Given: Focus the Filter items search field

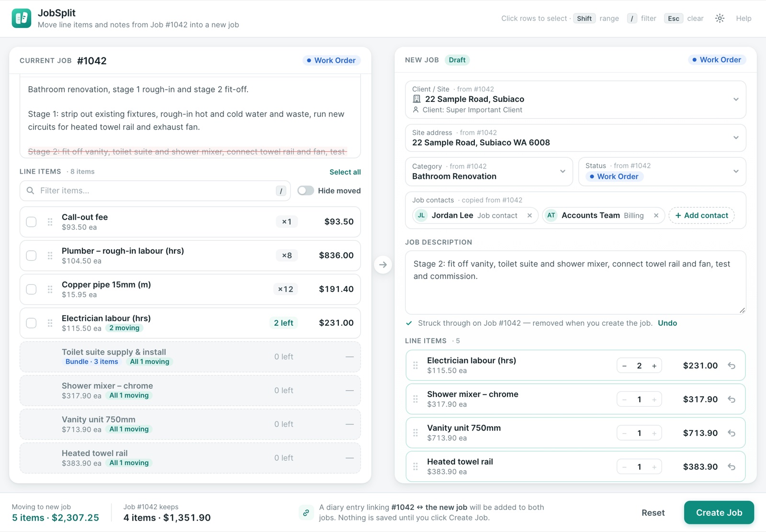Looking at the screenshot, I should click(x=155, y=191).
